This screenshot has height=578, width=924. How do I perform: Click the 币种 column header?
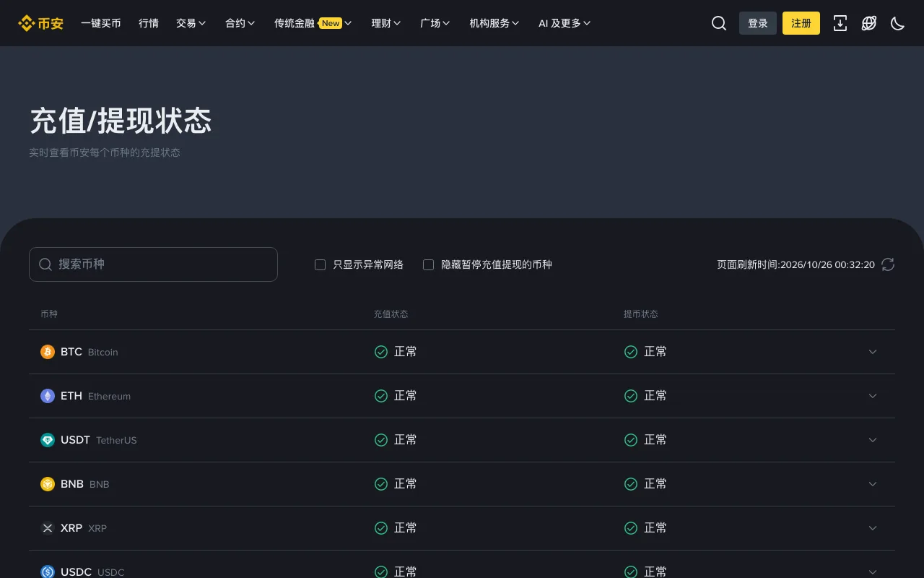[x=49, y=314]
